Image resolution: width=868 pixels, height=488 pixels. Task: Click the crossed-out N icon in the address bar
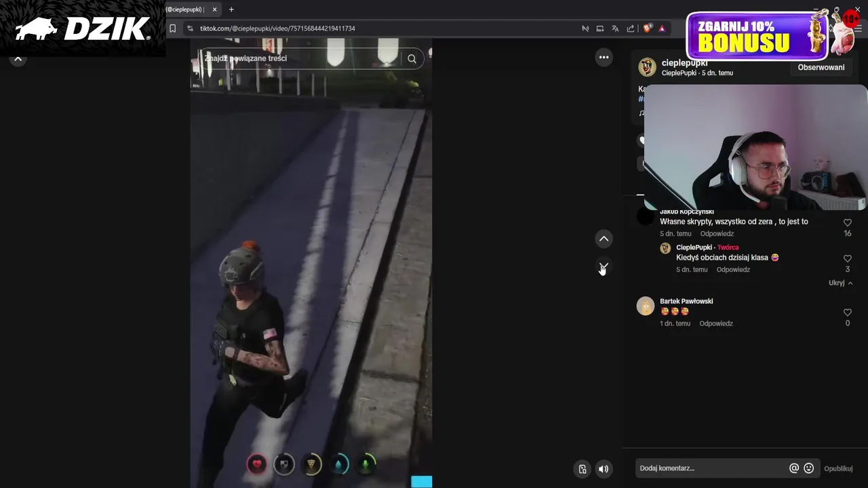click(x=585, y=28)
